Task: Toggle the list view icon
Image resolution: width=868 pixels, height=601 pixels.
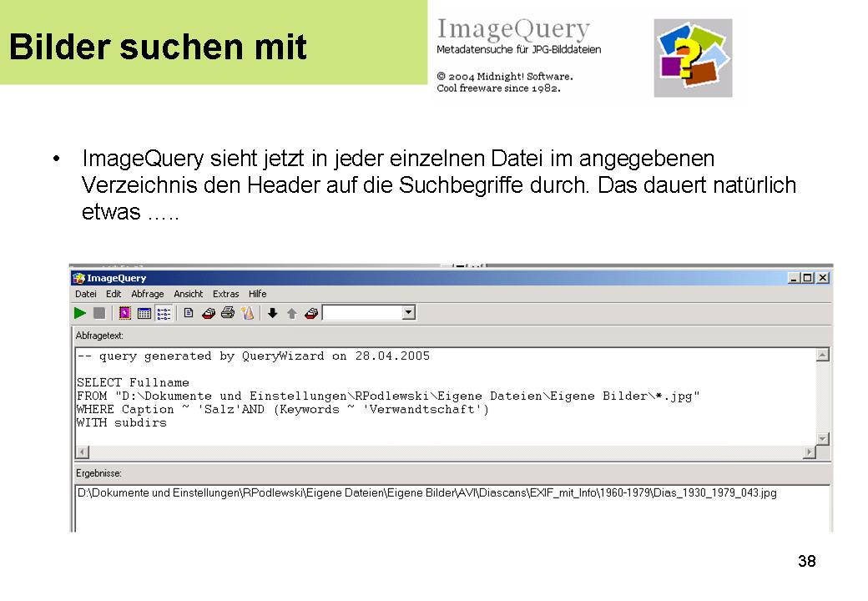Action: pyautogui.click(x=163, y=313)
